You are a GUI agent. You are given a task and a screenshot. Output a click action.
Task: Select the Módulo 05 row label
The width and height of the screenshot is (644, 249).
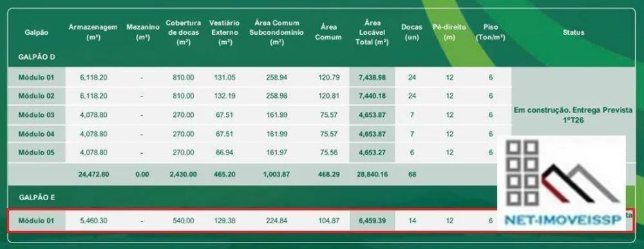pos(36,152)
